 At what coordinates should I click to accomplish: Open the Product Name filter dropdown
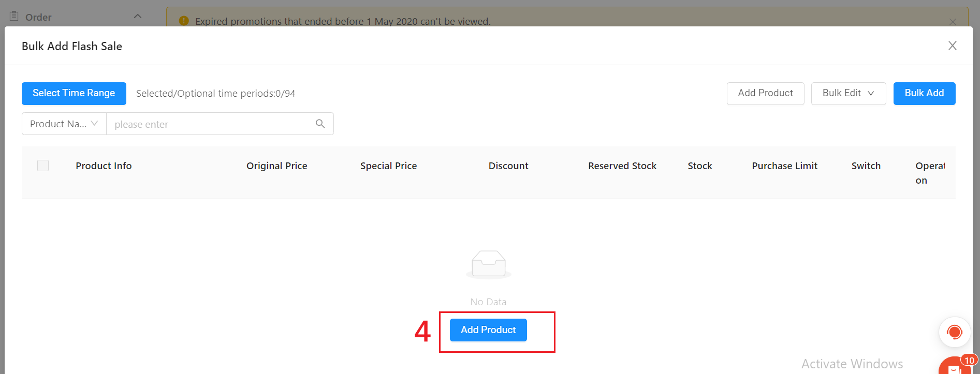click(x=63, y=124)
